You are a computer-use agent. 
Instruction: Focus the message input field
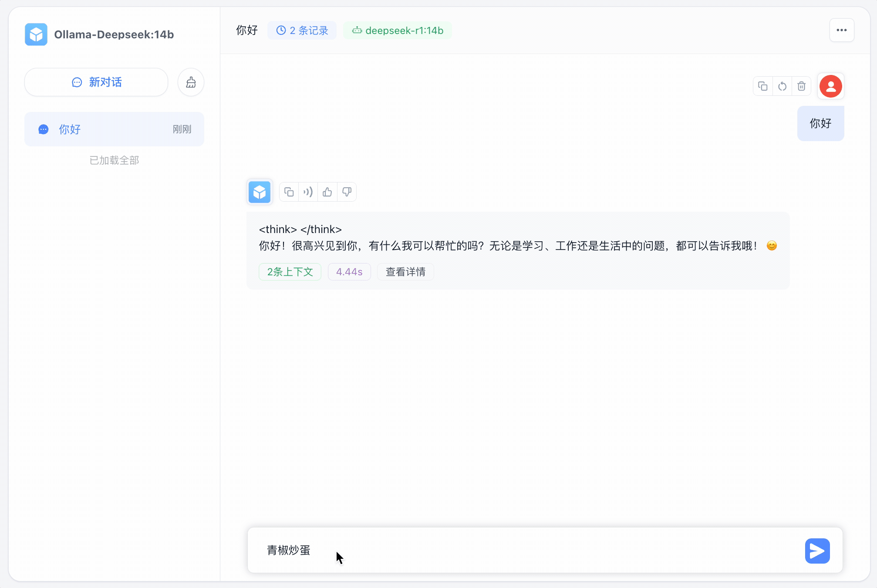coord(523,551)
